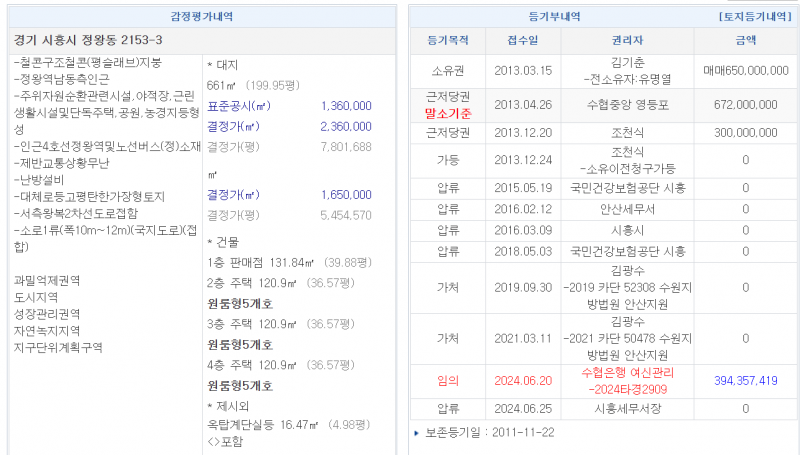Viewport: 800px width, 455px height.
Task: Click the 394,357,419 claim amount
Action: pos(745,380)
